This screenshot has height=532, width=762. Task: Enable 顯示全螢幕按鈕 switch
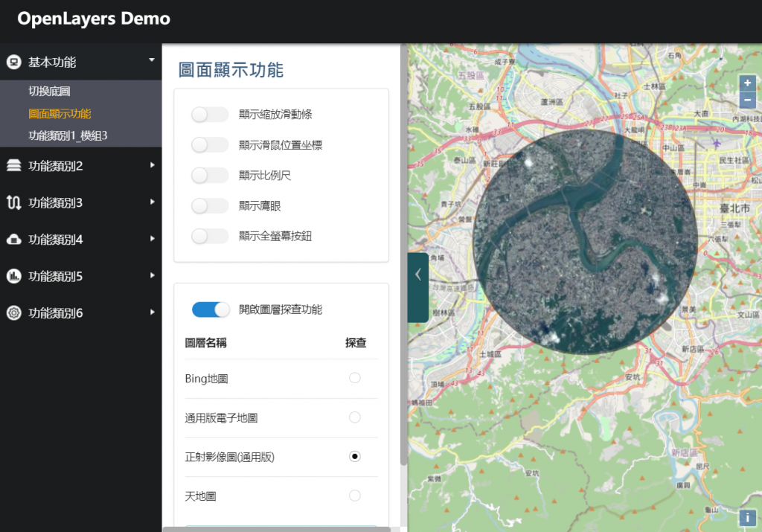209,236
